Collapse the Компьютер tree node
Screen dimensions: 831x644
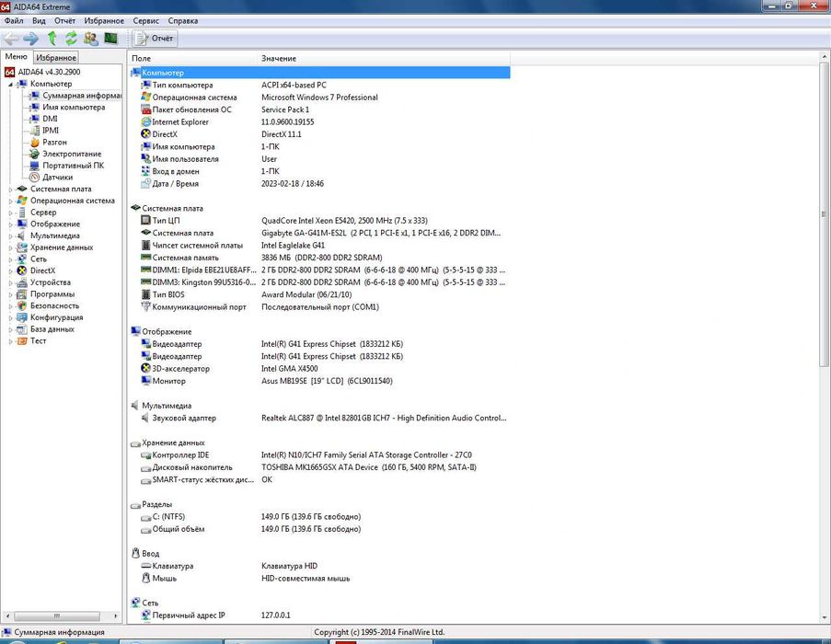pyautogui.click(x=10, y=85)
